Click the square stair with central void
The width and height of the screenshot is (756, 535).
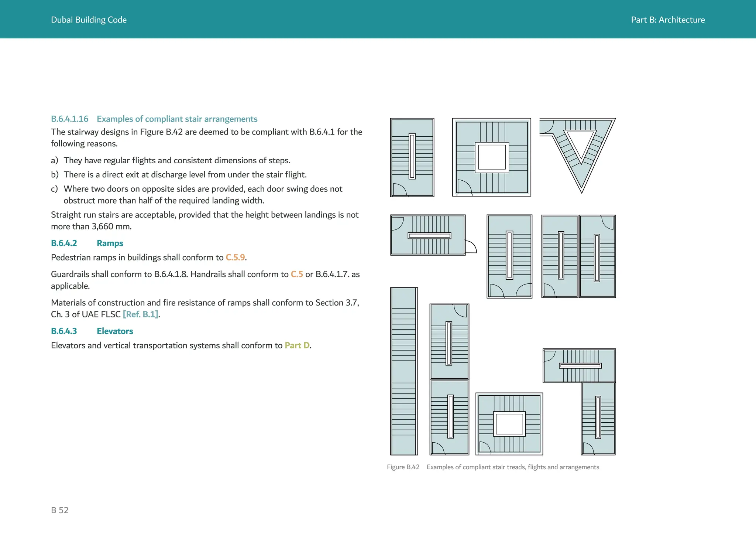pyautogui.click(x=491, y=157)
